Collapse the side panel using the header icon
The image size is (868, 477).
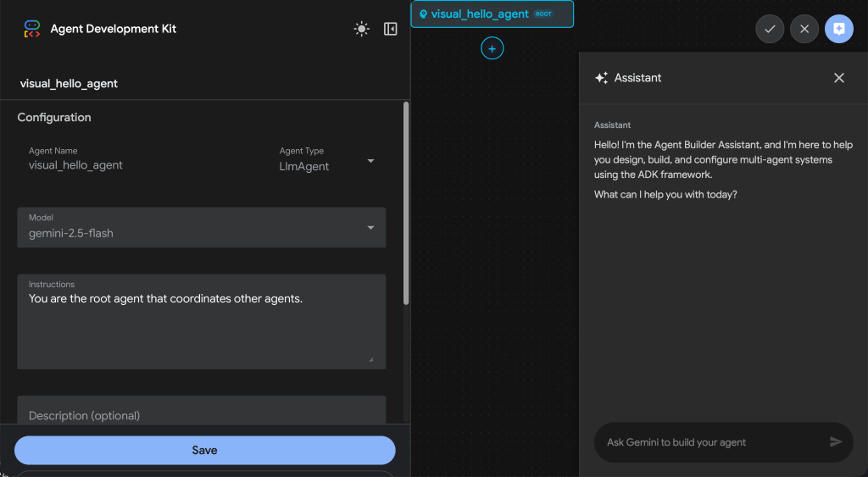(390, 29)
